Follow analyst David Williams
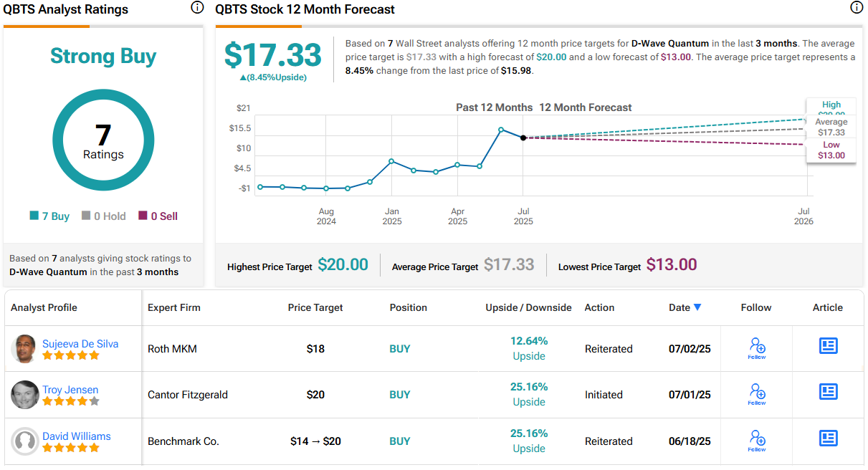 (757, 441)
